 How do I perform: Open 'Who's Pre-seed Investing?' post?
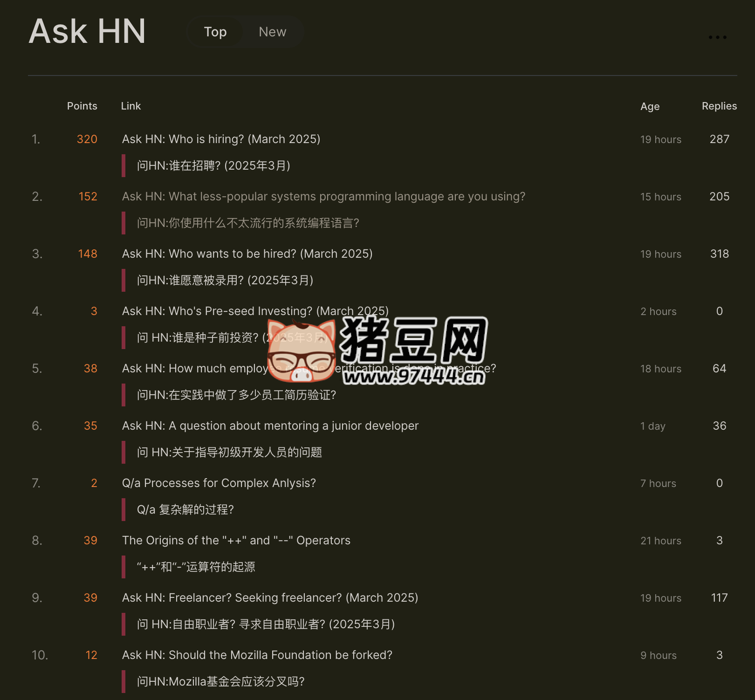[x=255, y=311]
